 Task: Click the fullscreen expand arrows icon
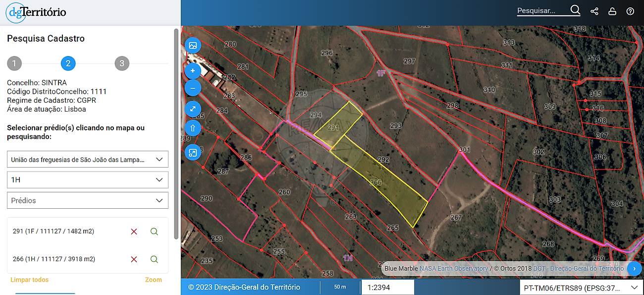click(x=193, y=109)
